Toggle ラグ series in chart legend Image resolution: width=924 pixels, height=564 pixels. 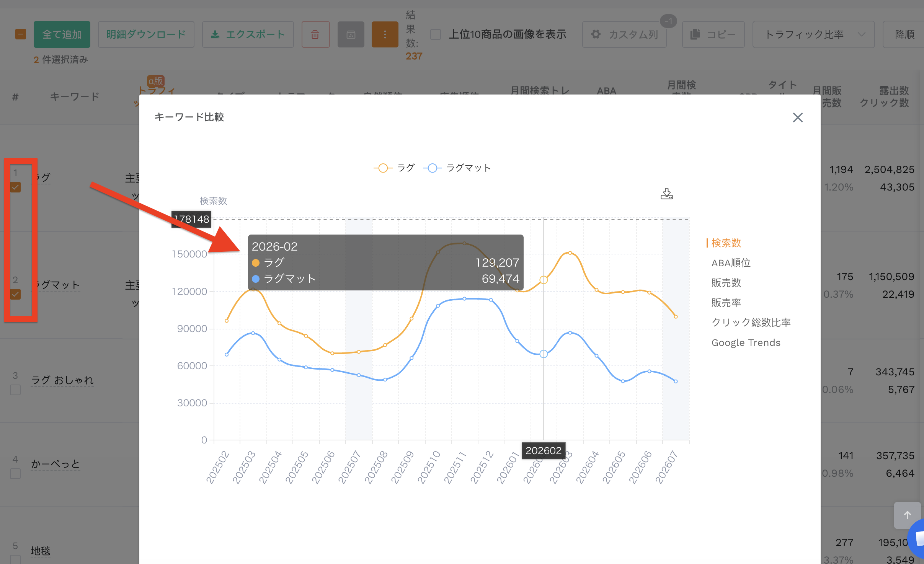point(394,168)
